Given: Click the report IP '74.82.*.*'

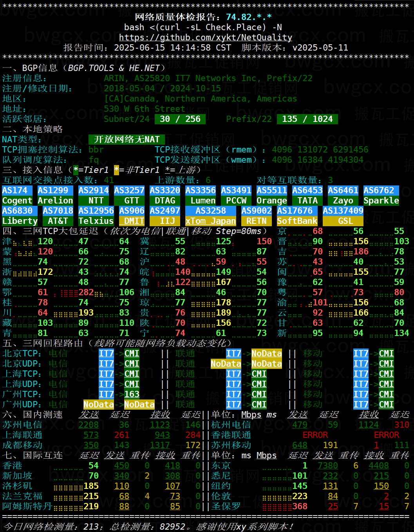Looking at the screenshot, I should point(249,17).
